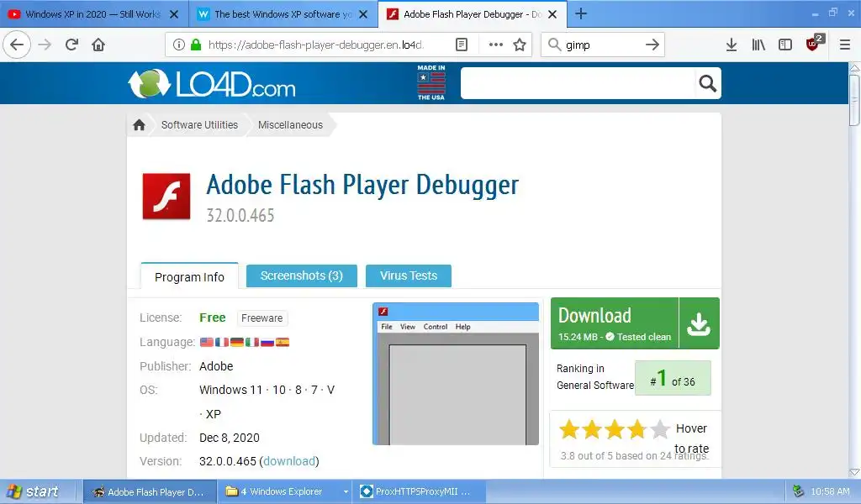Open the Firefox hamburger menu

tap(844, 45)
